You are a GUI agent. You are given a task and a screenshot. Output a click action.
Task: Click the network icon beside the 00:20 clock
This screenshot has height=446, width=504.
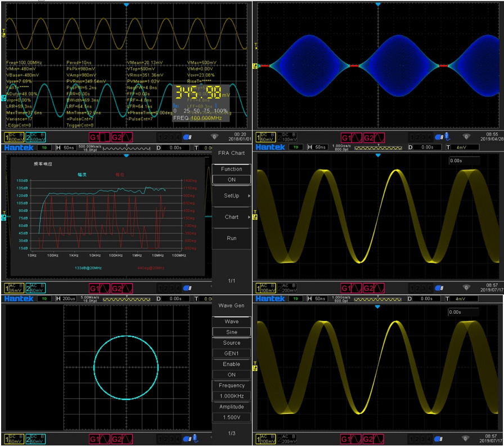pos(215,137)
